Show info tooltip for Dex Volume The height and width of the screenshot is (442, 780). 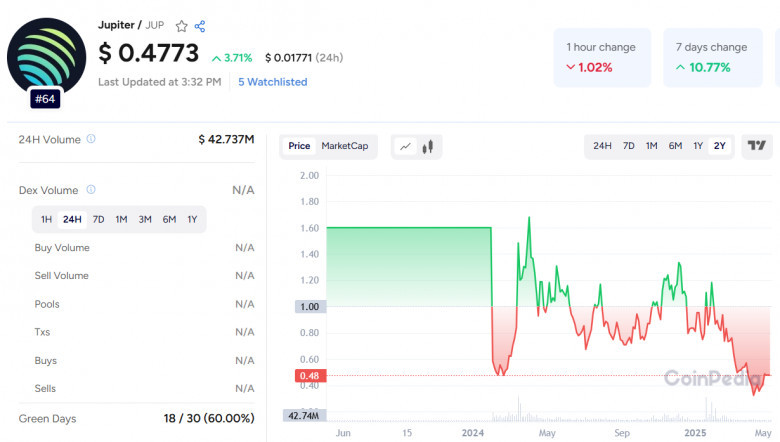point(91,189)
